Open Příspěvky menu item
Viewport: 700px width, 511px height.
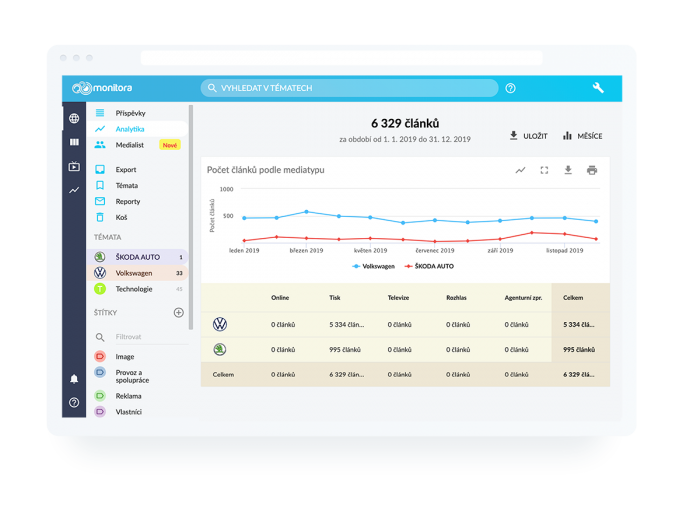(138, 113)
